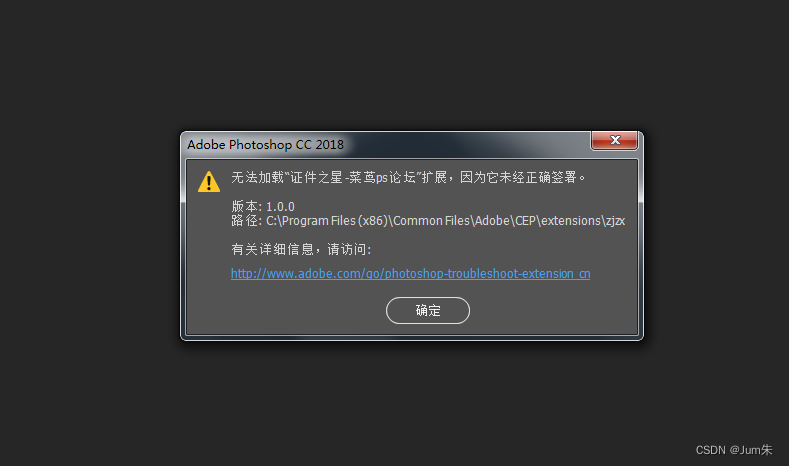
Task: Close the dialog with the red X
Action: (614, 140)
